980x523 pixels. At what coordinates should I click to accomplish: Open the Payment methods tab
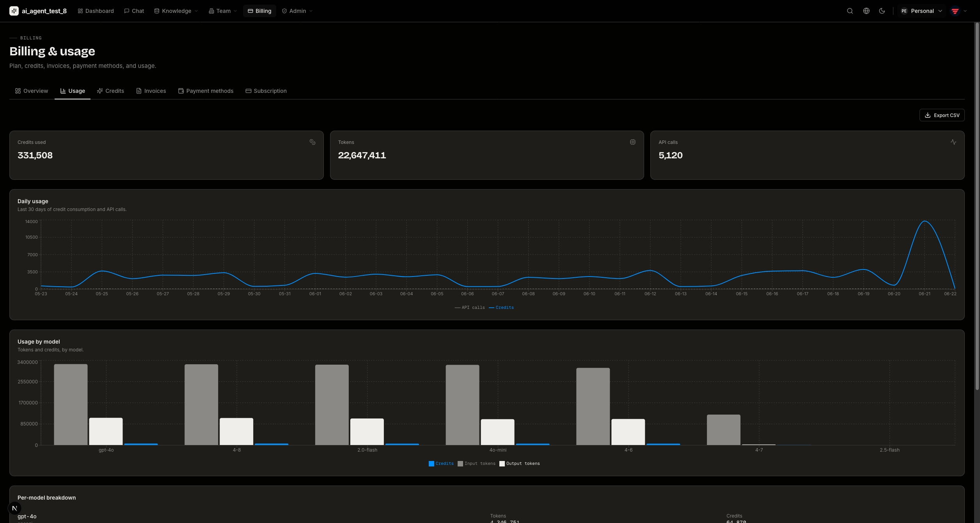click(206, 91)
